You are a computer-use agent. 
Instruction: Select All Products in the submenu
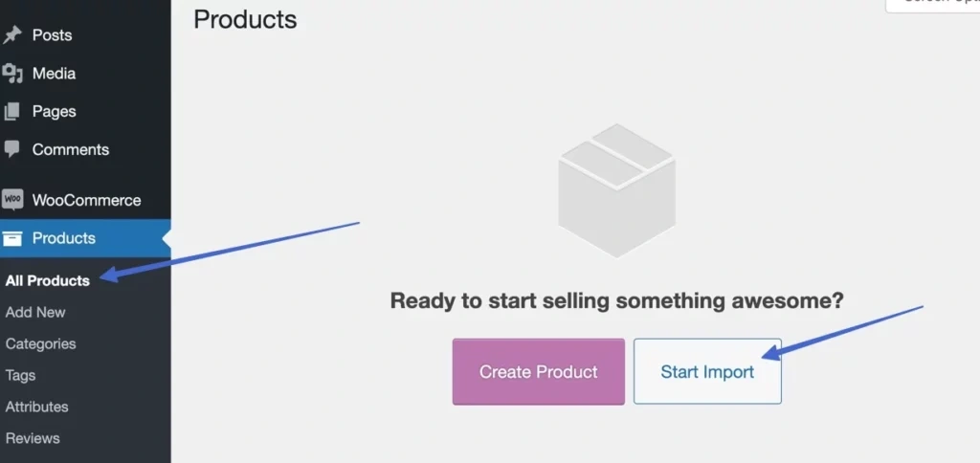[x=47, y=280]
